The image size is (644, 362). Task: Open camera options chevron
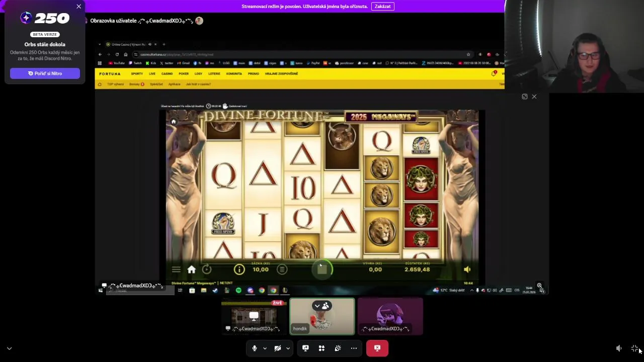[288, 348]
